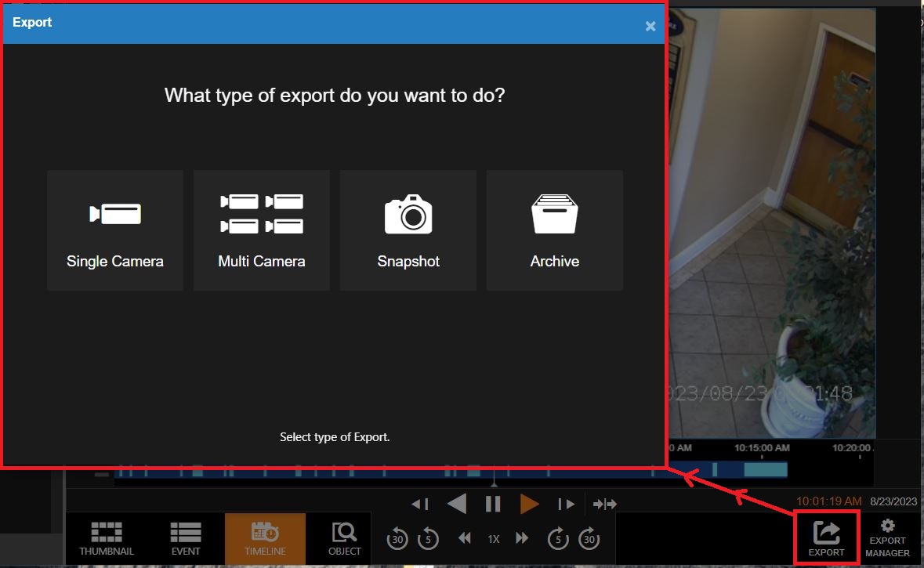Viewport: 924px width, 568px height.
Task: Step one frame backward
Action: (x=420, y=505)
